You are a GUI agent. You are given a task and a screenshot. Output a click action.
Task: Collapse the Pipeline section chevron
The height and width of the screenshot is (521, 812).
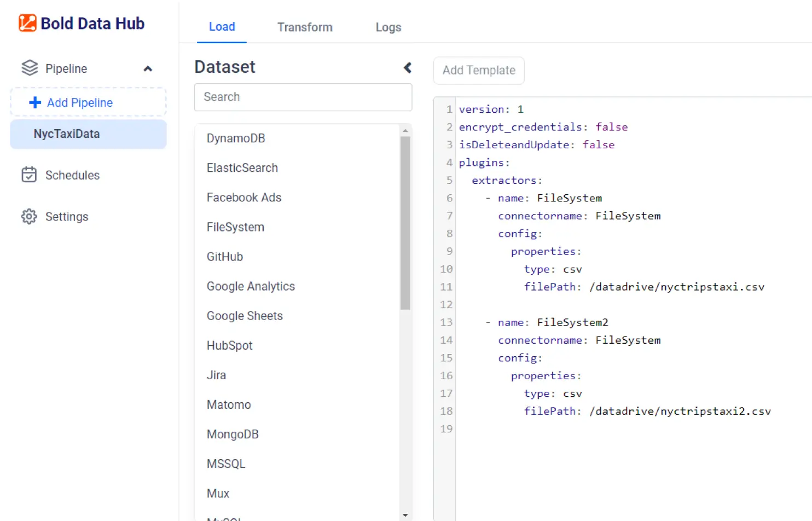coord(148,69)
